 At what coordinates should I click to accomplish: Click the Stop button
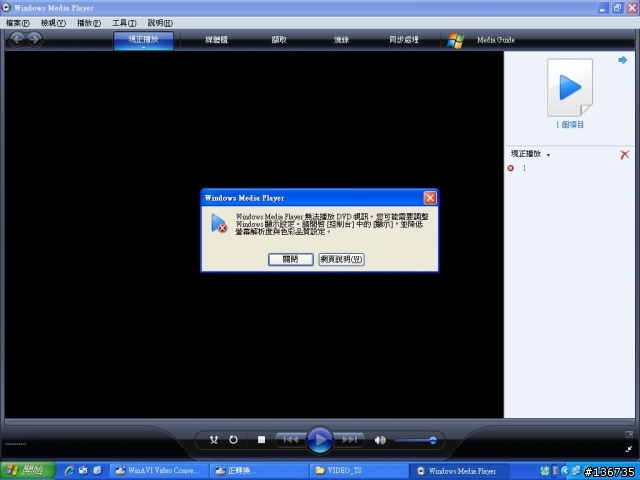point(261,440)
